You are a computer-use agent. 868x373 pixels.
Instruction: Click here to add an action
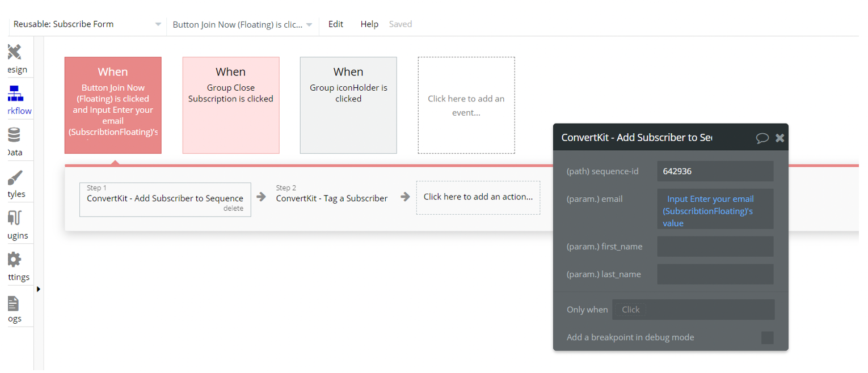click(478, 198)
